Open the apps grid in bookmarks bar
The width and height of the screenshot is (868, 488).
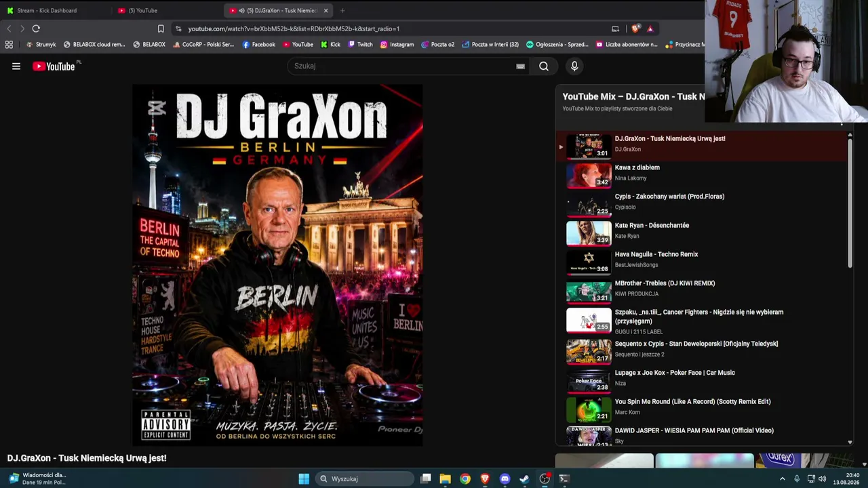(9, 45)
